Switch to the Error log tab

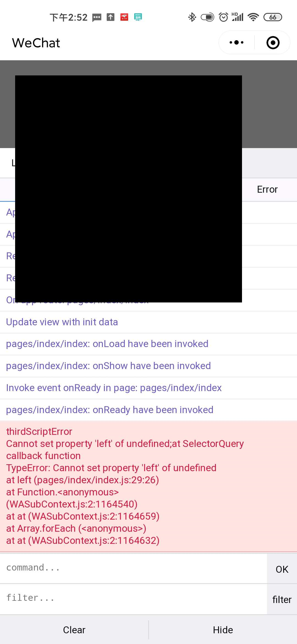coord(267,190)
